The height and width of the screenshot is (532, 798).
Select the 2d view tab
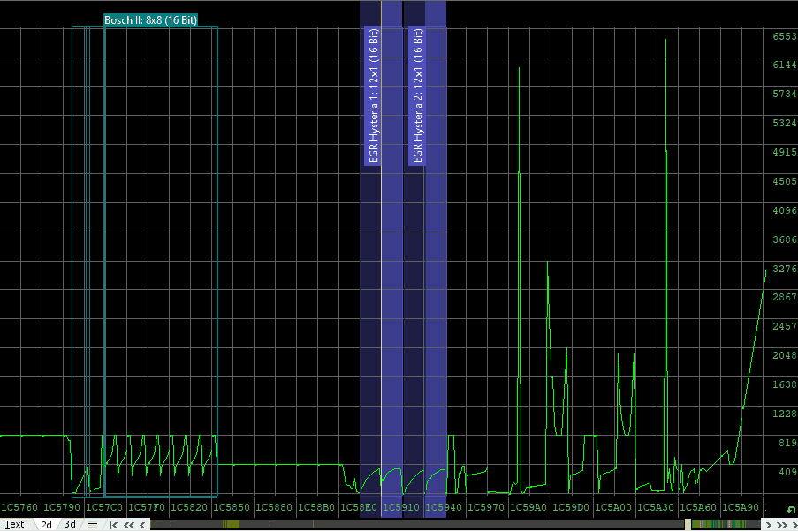point(46,524)
